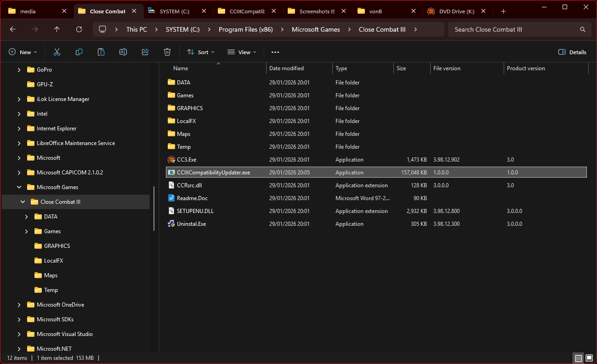This screenshot has height=364, width=597.
Task: Click the Cut scissors icon in toolbar
Action: [x=57, y=52]
